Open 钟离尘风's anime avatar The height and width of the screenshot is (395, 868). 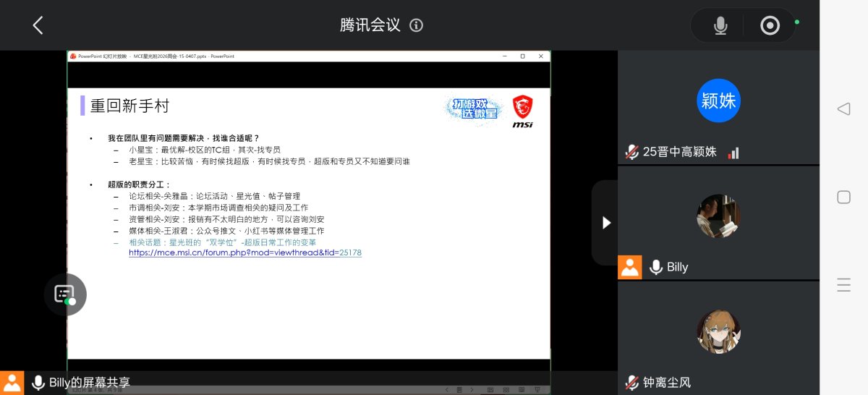click(718, 331)
